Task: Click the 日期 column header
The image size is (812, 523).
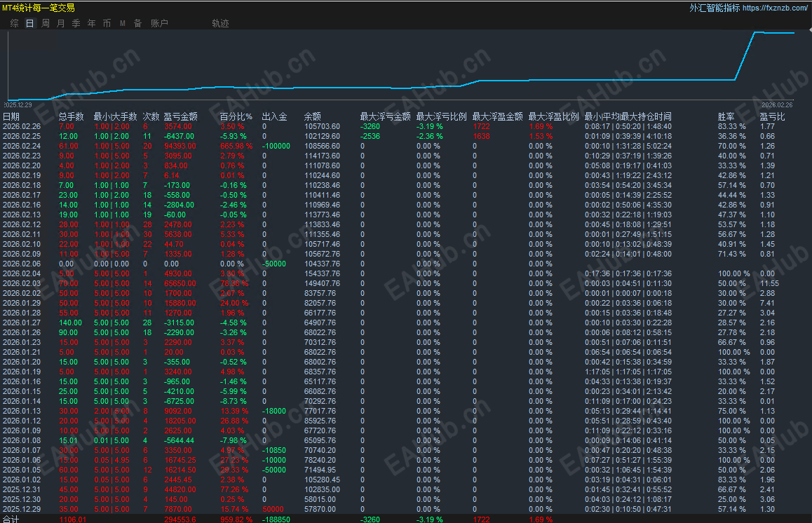Action: 11,116
